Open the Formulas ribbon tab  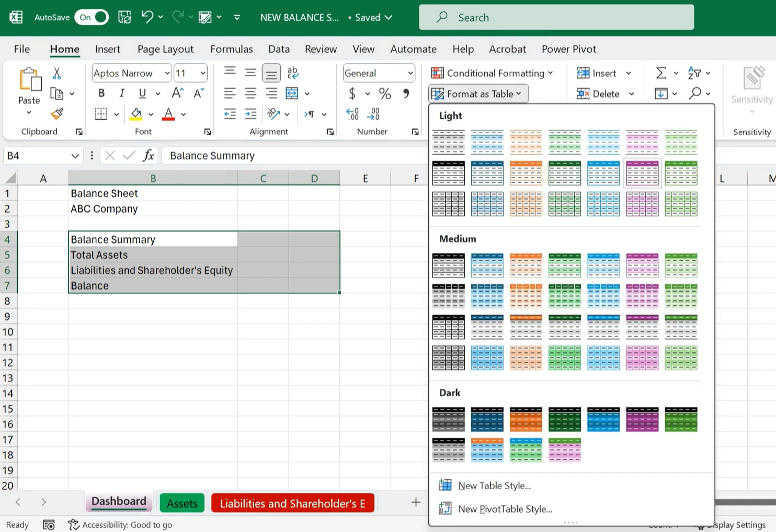(232, 49)
